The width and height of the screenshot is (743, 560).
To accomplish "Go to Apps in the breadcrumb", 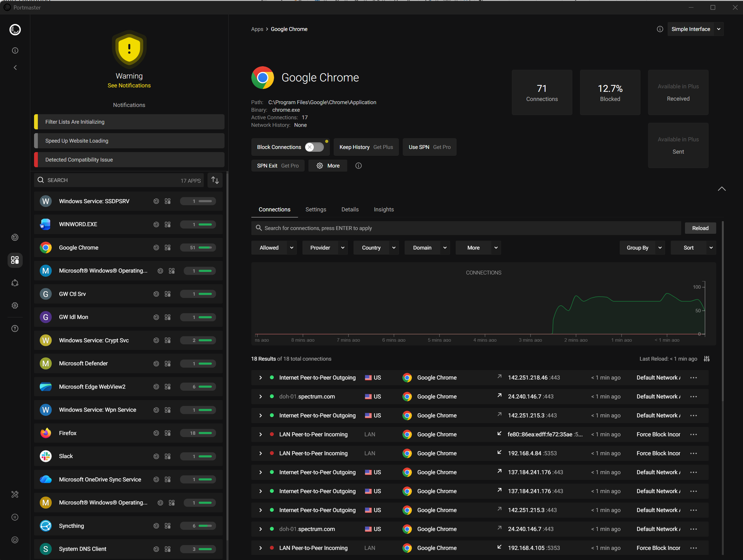I will [257, 29].
